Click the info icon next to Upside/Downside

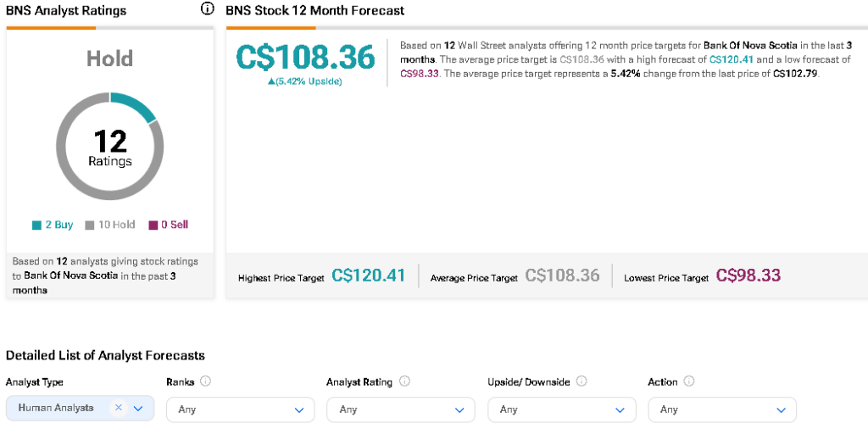pos(581,382)
